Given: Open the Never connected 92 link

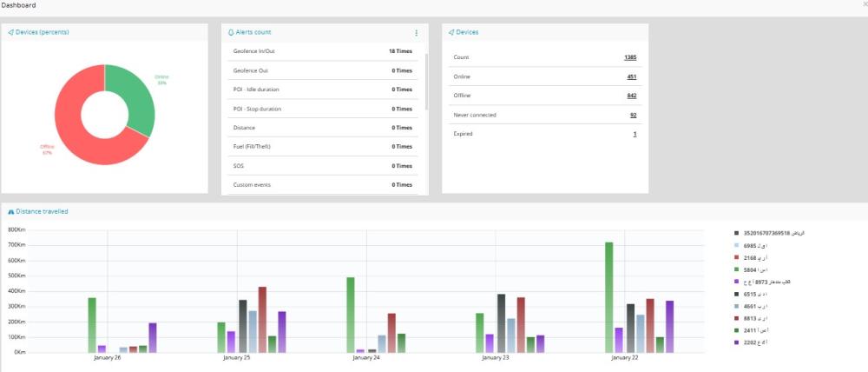Looking at the screenshot, I should click(x=633, y=115).
